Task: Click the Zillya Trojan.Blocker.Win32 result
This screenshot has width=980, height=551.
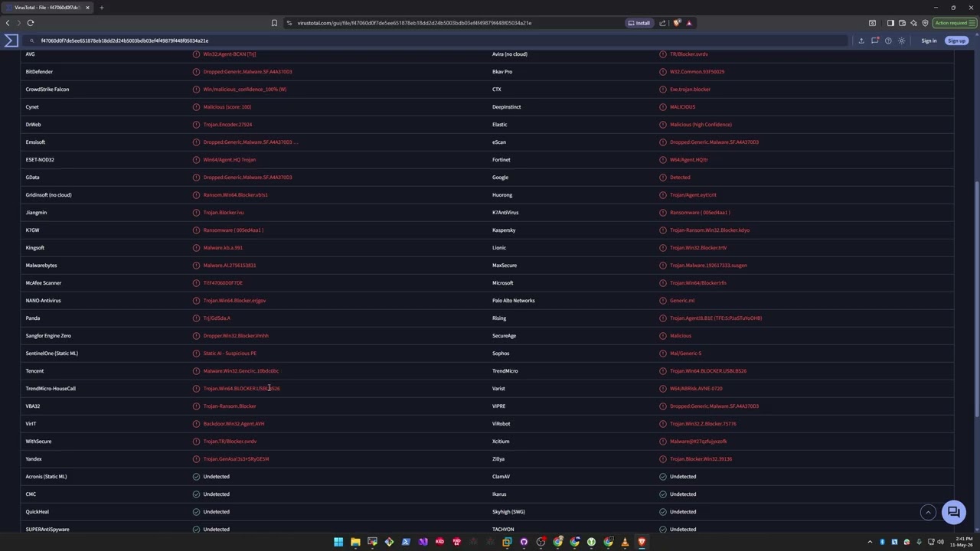Action: (x=701, y=459)
